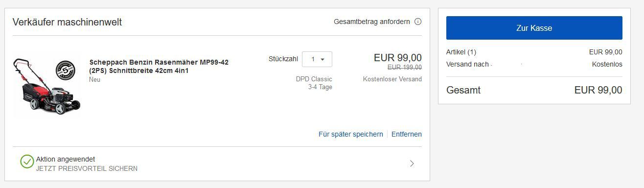Select the Gesamtbetrag anfordern link
The height and width of the screenshot is (188, 644).
click(x=372, y=22)
